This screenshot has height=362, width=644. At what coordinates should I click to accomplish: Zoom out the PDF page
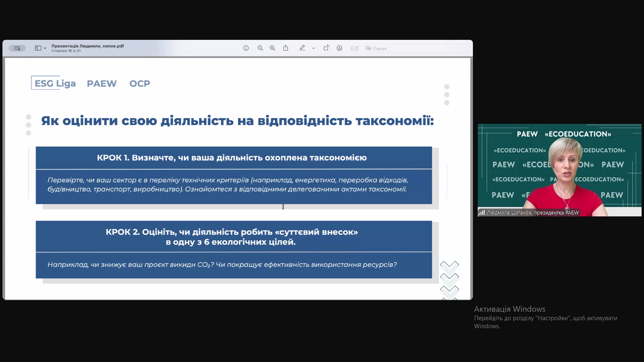pos(260,48)
